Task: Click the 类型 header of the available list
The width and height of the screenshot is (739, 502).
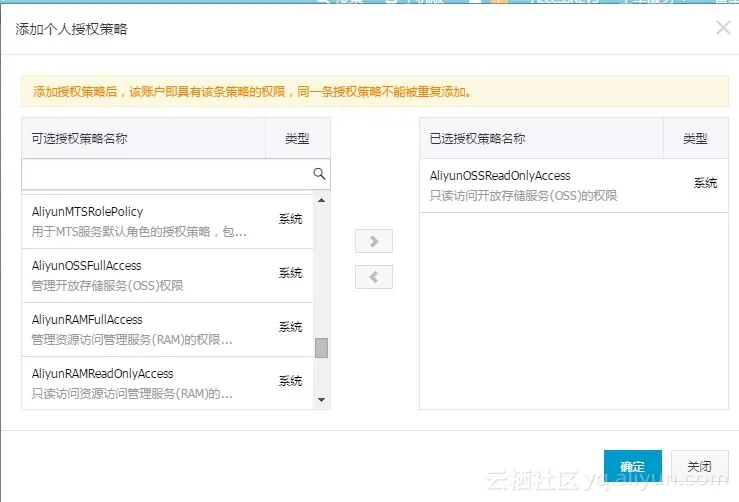Action: click(297, 139)
